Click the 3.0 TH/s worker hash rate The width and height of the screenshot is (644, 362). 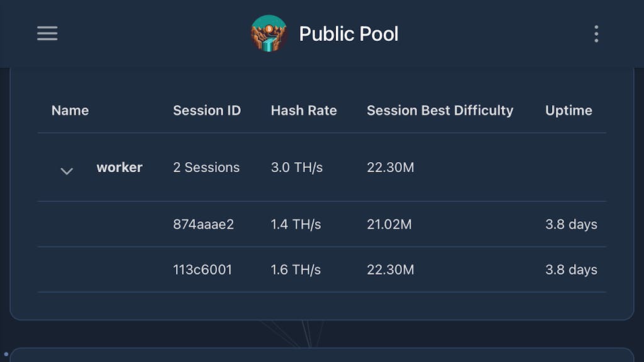point(297,168)
